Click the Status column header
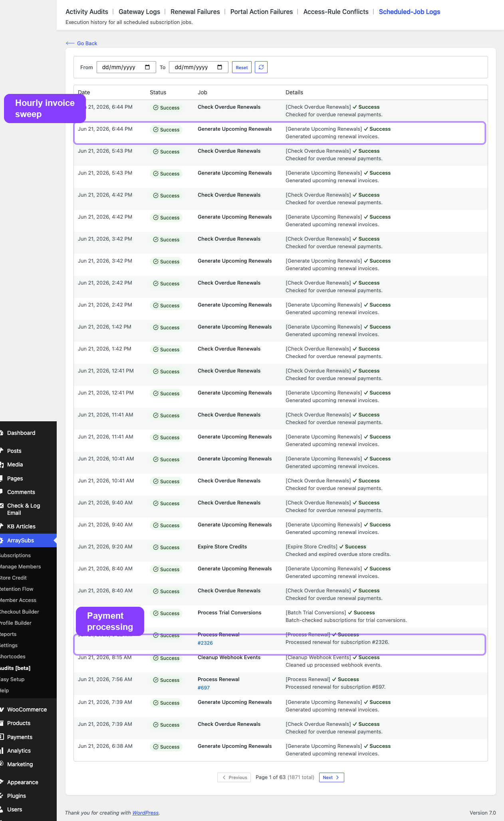The width and height of the screenshot is (504, 821). point(158,92)
